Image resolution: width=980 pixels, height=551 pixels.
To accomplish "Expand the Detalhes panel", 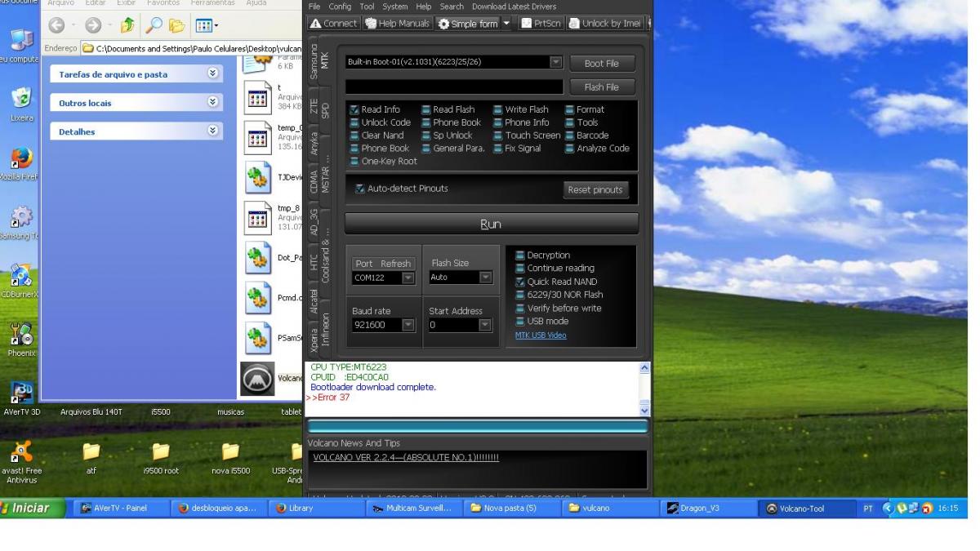I will [214, 131].
